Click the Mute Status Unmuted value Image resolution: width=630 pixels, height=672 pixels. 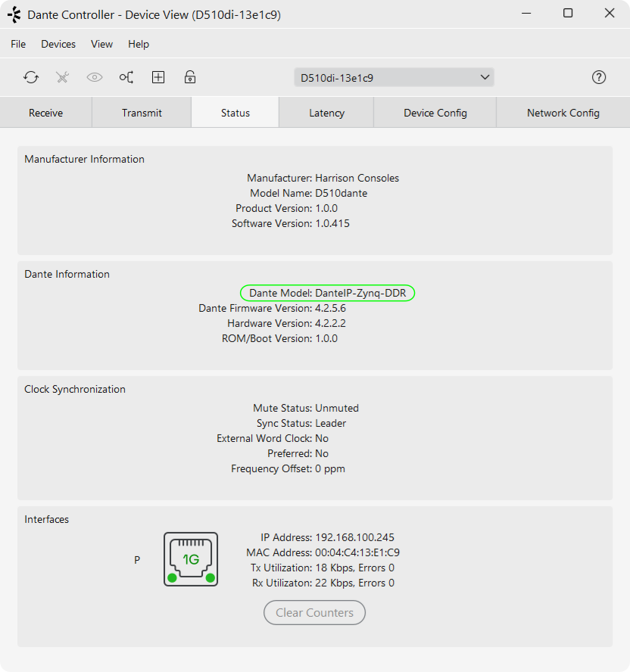coord(337,408)
